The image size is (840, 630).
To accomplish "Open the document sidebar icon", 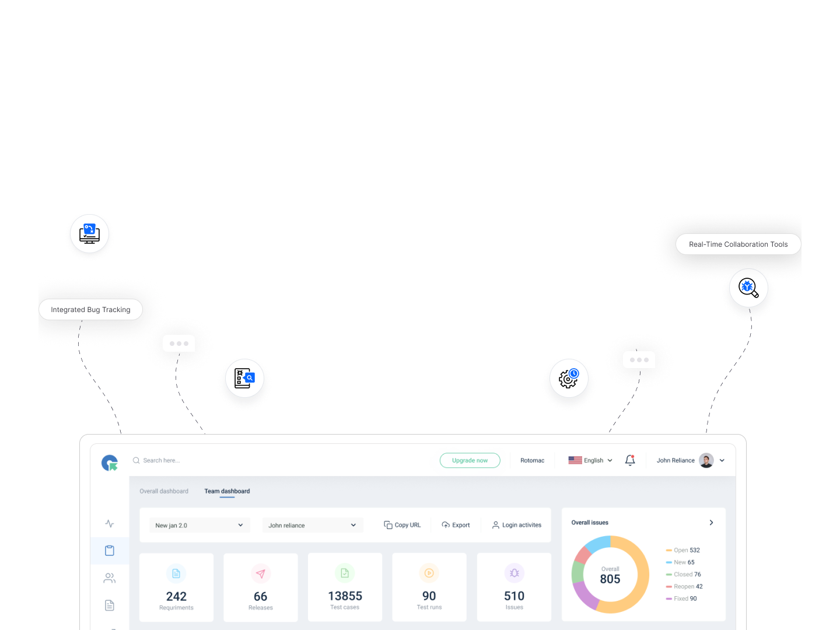I will pyautogui.click(x=110, y=605).
